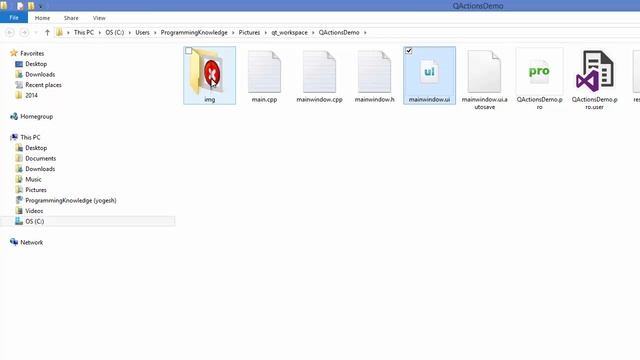Click the window's title bar folder icon
The width and height of the screenshot is (640, 360).
point(4,6)
